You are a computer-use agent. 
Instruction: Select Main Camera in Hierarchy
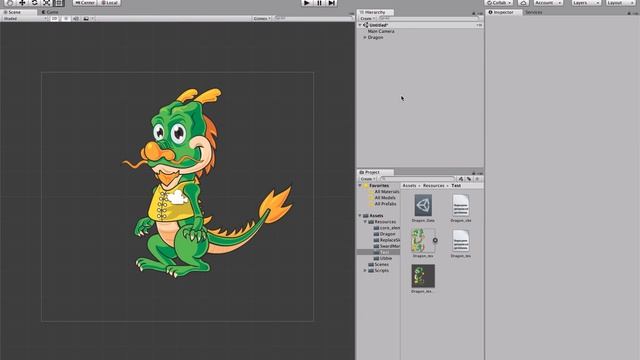click(381, 31)
